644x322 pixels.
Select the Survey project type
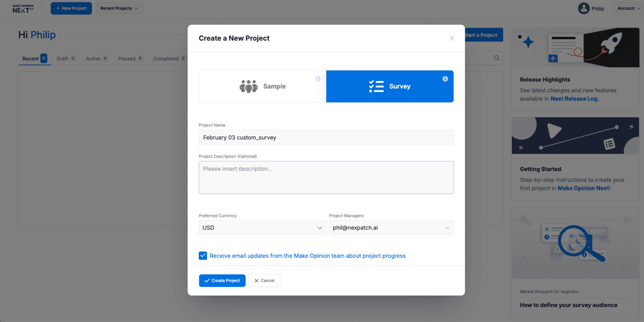390,86
